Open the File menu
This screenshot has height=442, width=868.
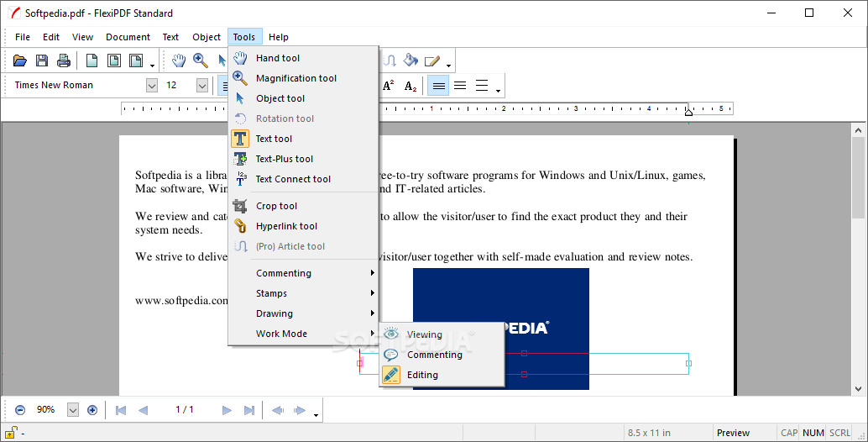click(23, 37)
